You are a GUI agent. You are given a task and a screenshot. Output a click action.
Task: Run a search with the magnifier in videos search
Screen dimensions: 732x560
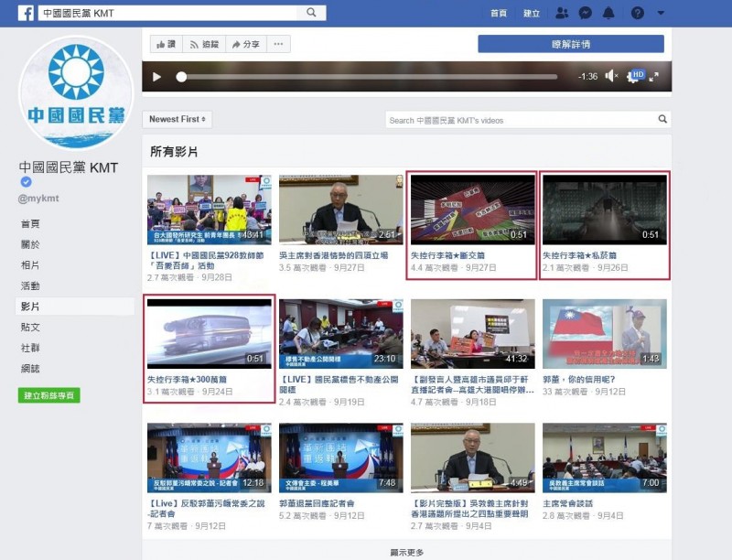pos(662,119)
